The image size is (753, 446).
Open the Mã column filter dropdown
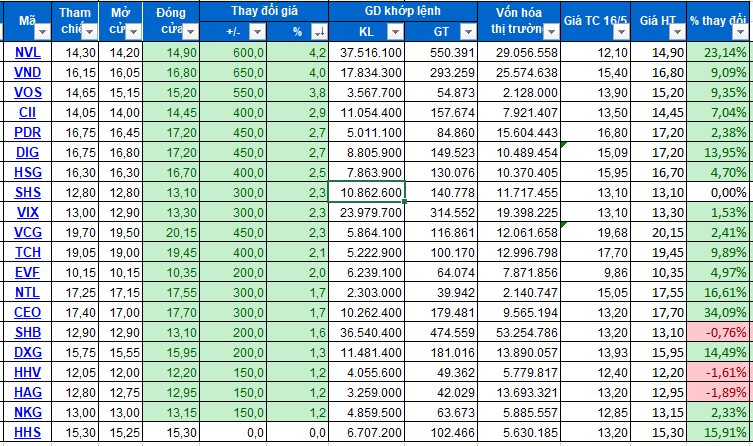pyautogui.click(x=42, y=32)
